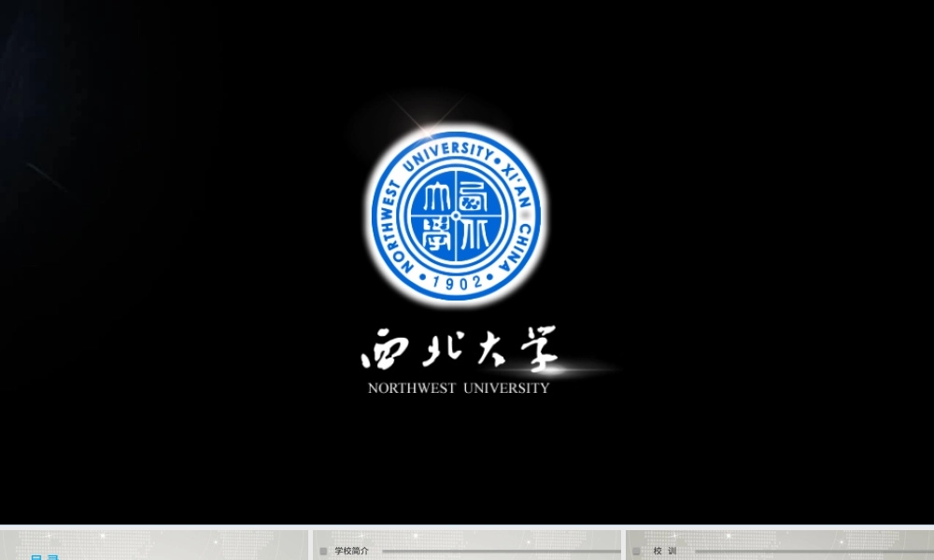This screenshot has height=560, width=934.
Task: Click the white calligraphy 西北大学 text
Action: point(460,347)
